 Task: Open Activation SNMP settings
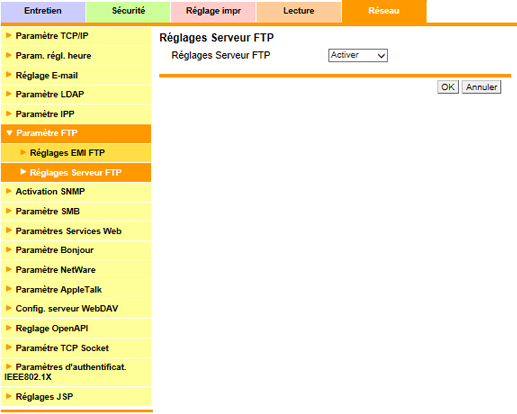(x=76, y=192)
